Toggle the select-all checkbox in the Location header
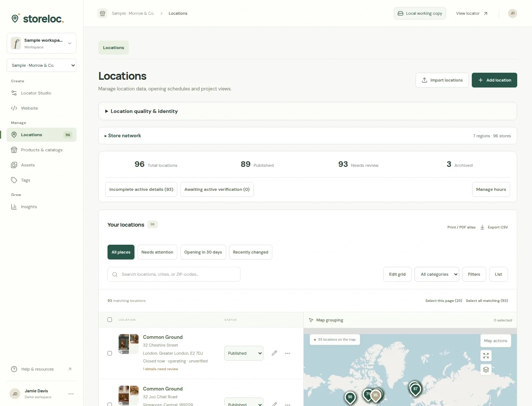532x406 pixels. [110, 320]
